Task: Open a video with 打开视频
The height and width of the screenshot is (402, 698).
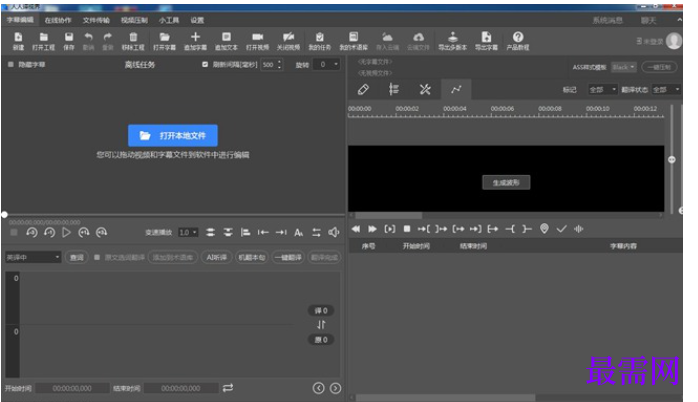Action: pyautogui.click(x=257, y=41)
